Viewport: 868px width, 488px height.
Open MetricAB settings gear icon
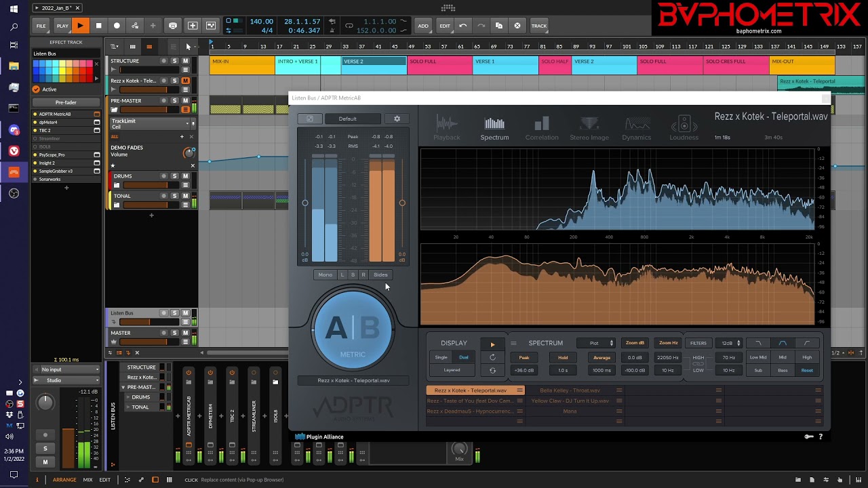tap(397, 119)
